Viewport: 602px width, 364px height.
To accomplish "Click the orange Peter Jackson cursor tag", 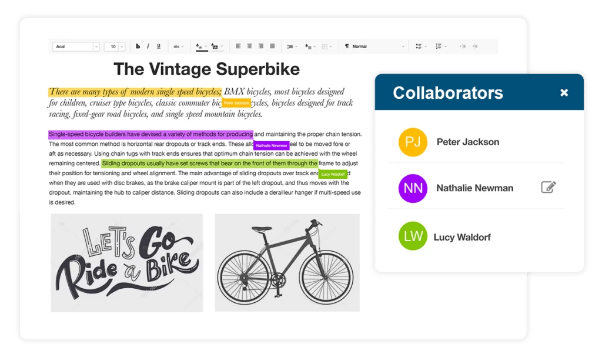I will [236, 103].
